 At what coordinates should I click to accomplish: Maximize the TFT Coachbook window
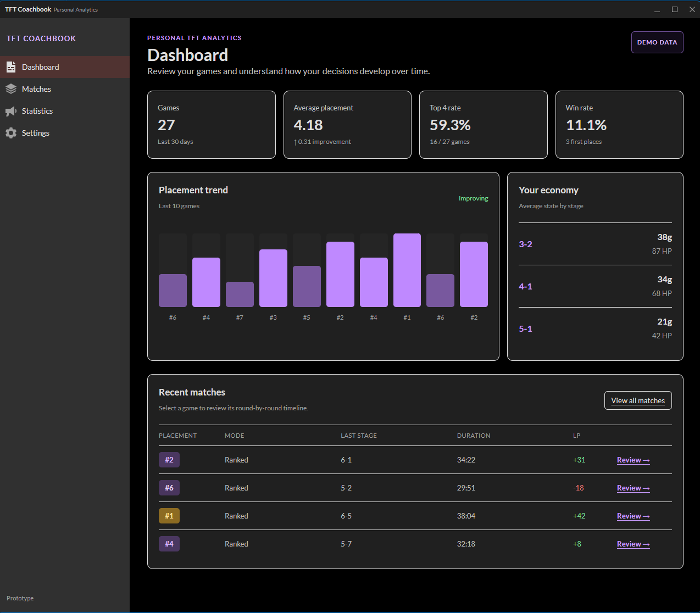(675, 9)
